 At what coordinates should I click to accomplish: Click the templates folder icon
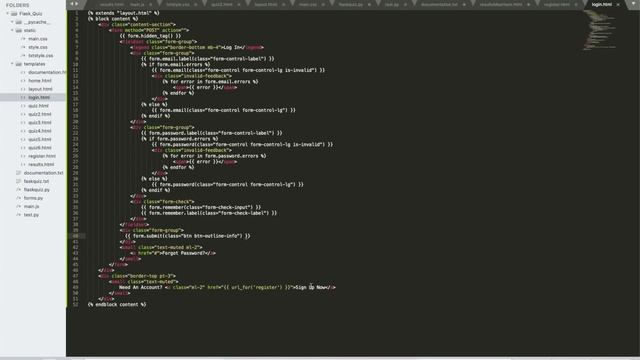click(x=19, y=64)
